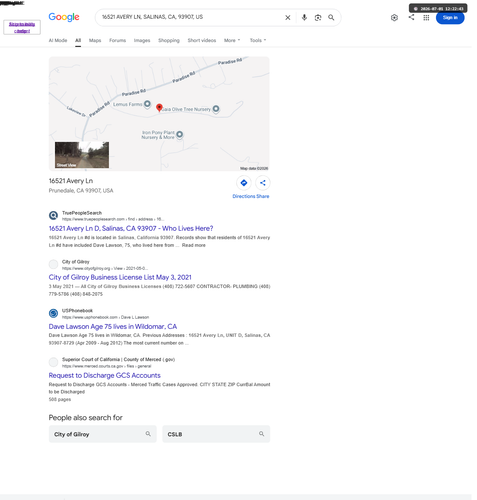Open 'Dave Lawson Age 75' result link
This screenshot has height=500, width=477.
point(113,326)
